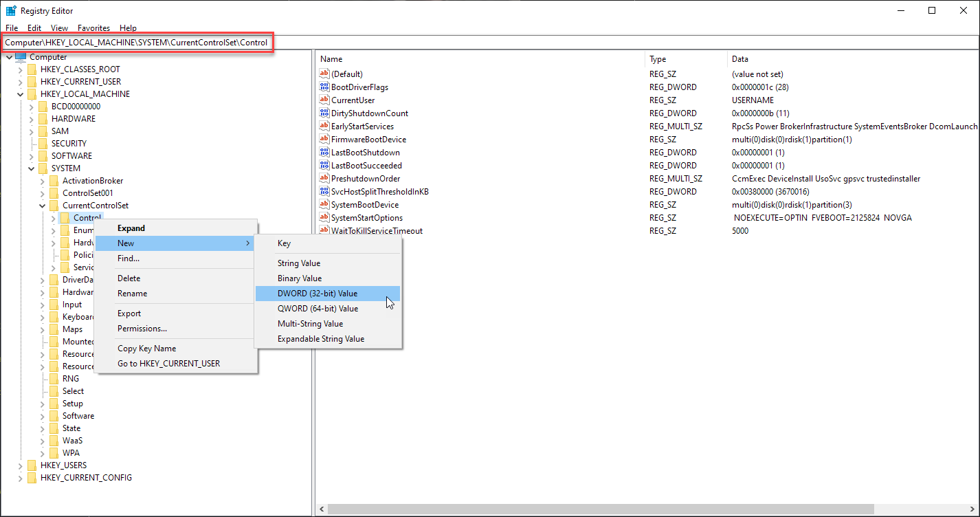Screen dimensions: 980x517
Task: Click the Type column header
Action: point(686,59)
